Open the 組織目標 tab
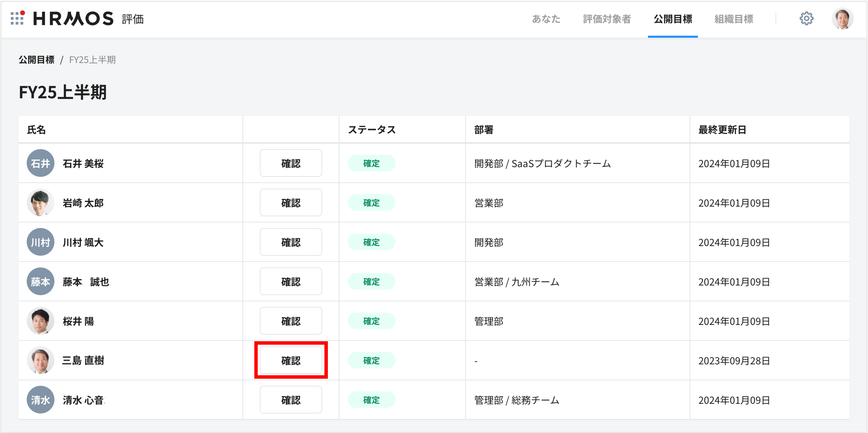868x433 pixels. [734, 19]
